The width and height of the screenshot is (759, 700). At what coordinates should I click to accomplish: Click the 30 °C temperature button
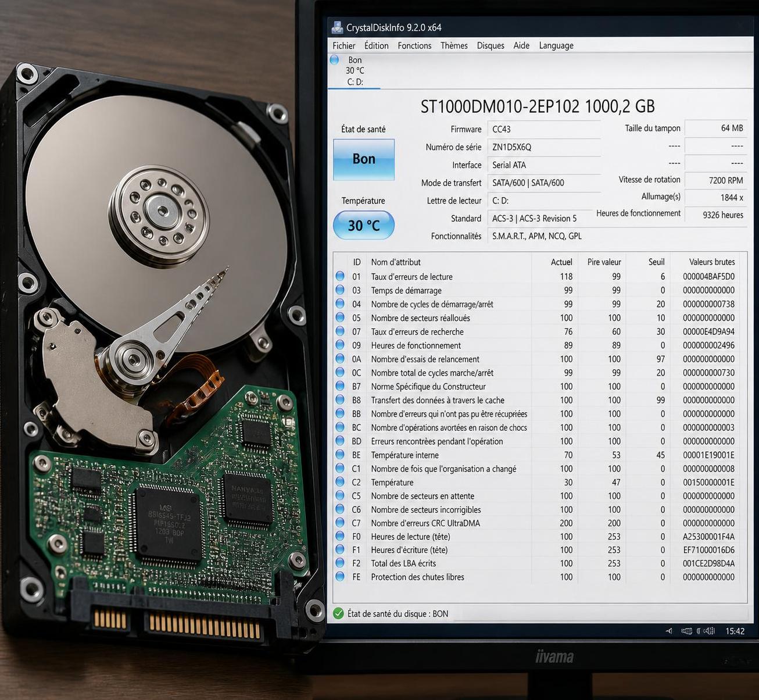pos(364,225)
